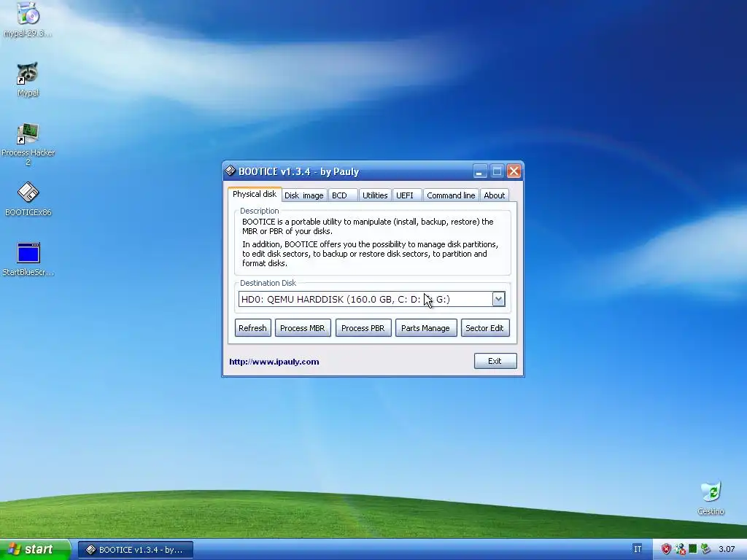Switch to the Physical disk tab
The width and height of the screenshot is (747, 560).
click(255, 194)
